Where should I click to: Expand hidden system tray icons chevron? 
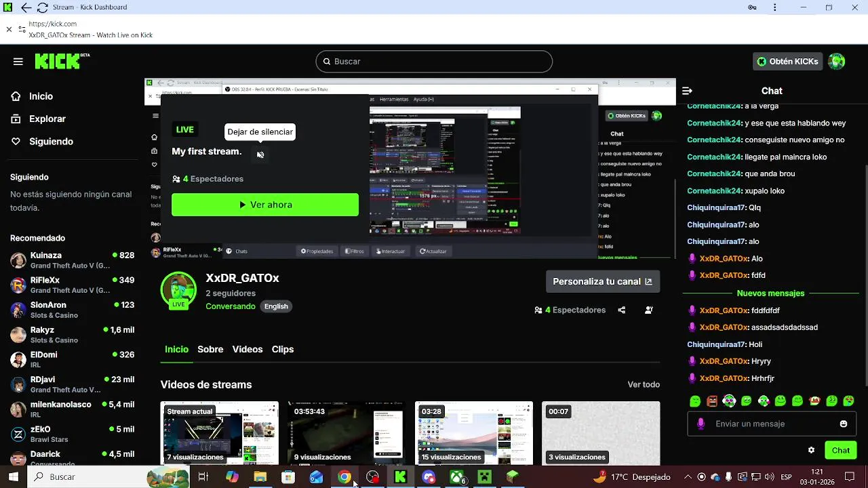(688, 477)
